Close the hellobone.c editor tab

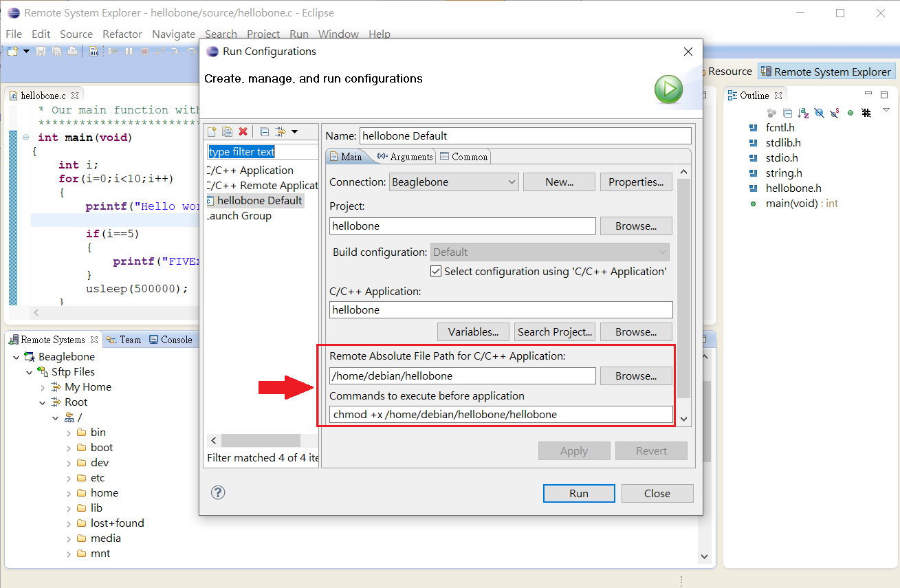[x=75, y=96]
